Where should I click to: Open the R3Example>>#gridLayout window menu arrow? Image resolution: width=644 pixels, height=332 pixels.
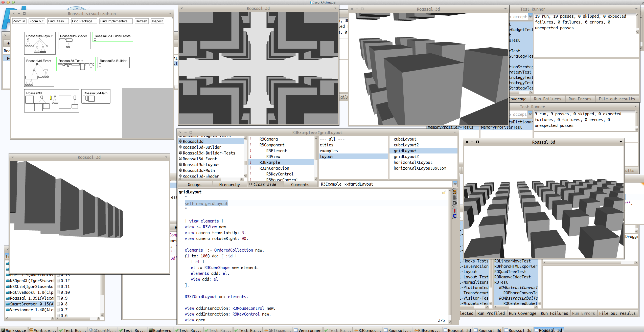pyautogui.click(x=455, y=132)
